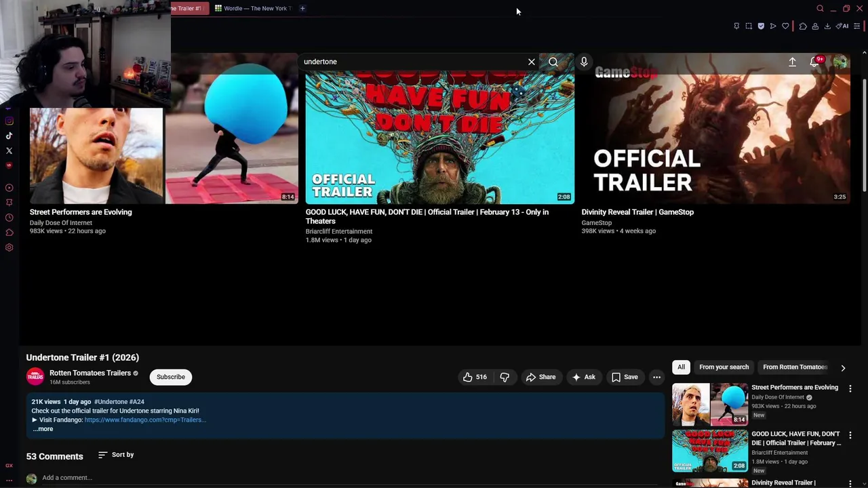Viewport: 868px width, 488px height.
Task: Toggle the ad blocker shield icon
Action: pyautogui.click(x=761, y=26)
